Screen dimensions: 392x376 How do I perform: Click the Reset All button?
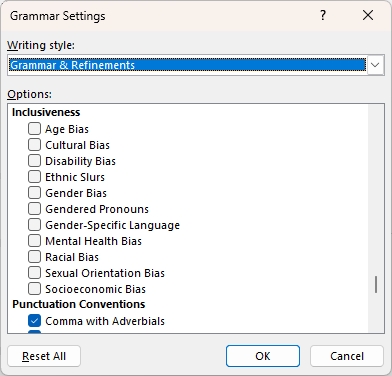[44, 356]
